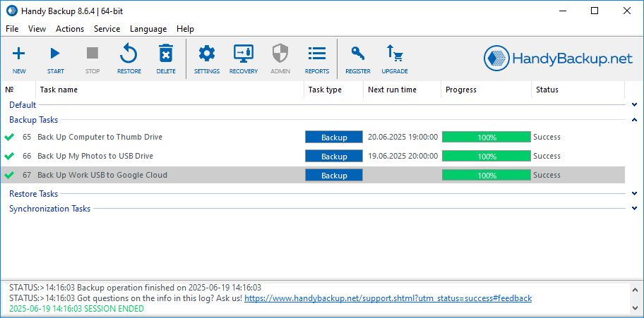Click the UPGRADE cart icon
Screen dimensions: 644x318
pos(395,54)
